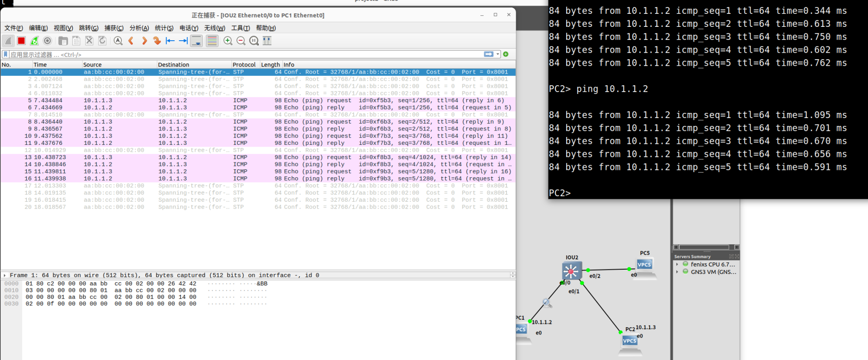
Task: Open the 编辑(E) menu
Action: click(38, 28)
